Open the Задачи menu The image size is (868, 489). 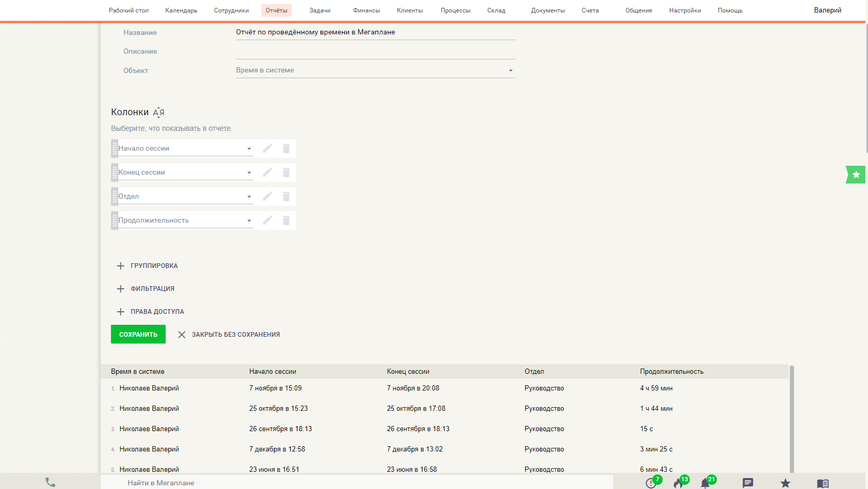pyautogui.click(x=320, y=10)
